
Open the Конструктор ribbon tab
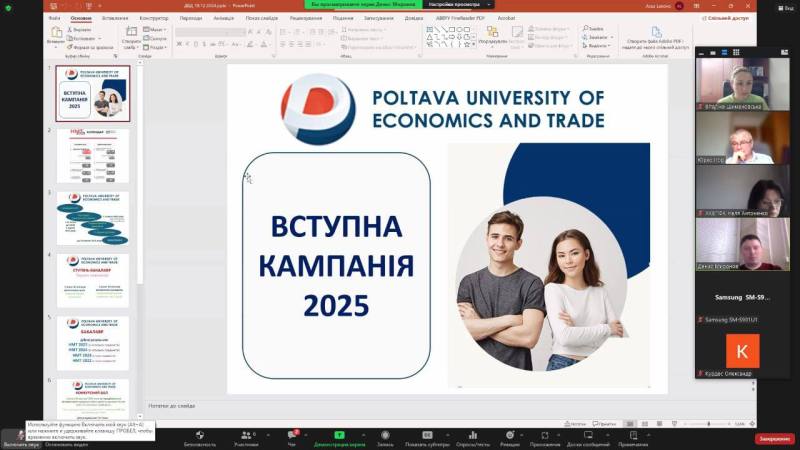154,18
